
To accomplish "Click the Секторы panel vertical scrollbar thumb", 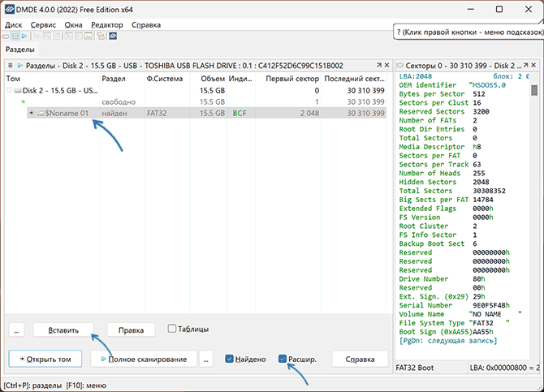I will 534,90.
